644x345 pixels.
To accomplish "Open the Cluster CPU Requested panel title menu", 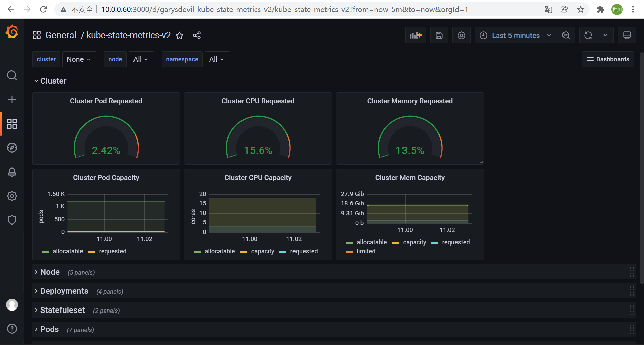I will [x=258, y=101].
